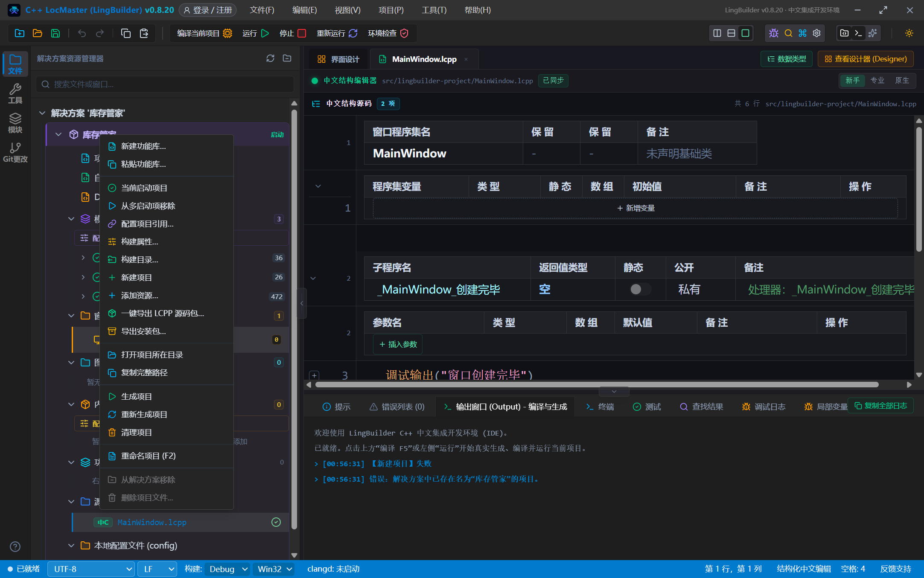Click the help question mark icon

[x=15, y=546]
